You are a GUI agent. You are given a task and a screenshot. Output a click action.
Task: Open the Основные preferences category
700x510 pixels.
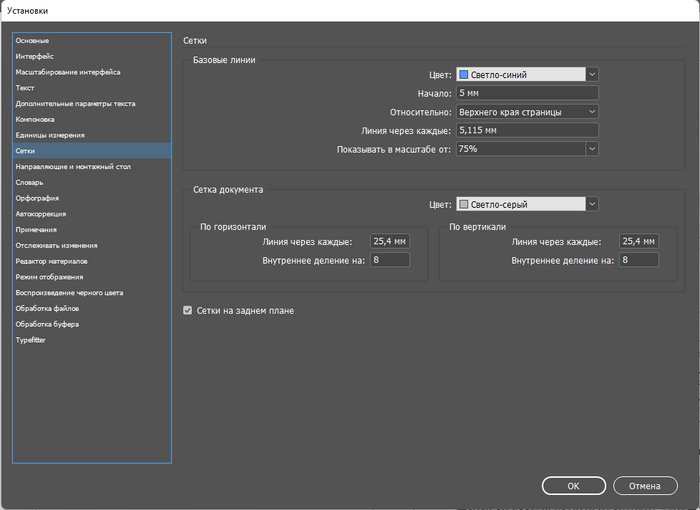(x=32, y=41)
